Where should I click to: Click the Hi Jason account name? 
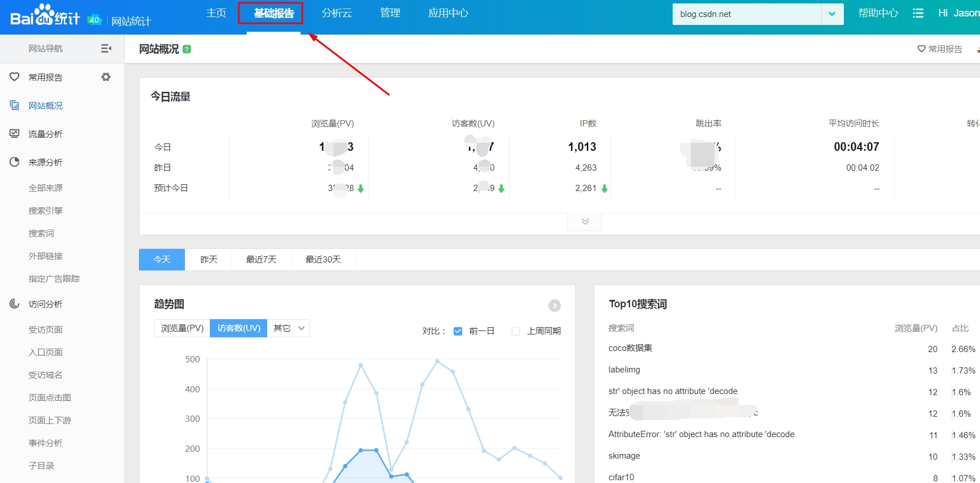[958, 13]
